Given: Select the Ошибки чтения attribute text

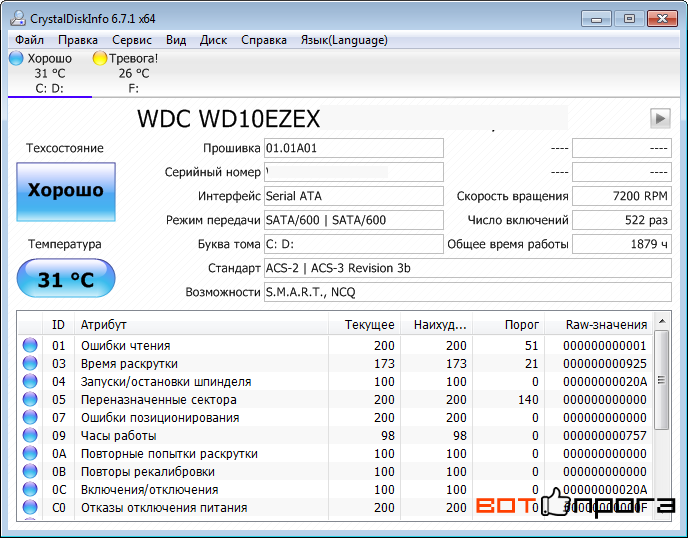Looking at the screenshot, I should 125,346.
